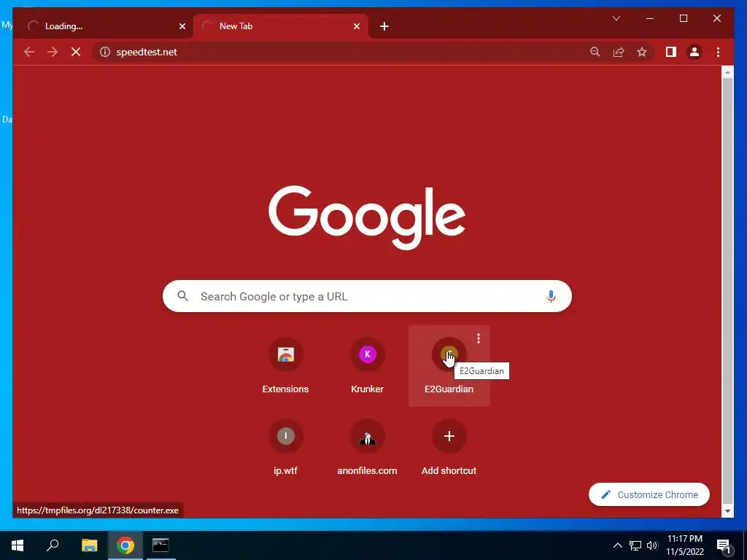The image size is (747, 560).
Task: Open the Windows Start menu
Action: point(18,545)
